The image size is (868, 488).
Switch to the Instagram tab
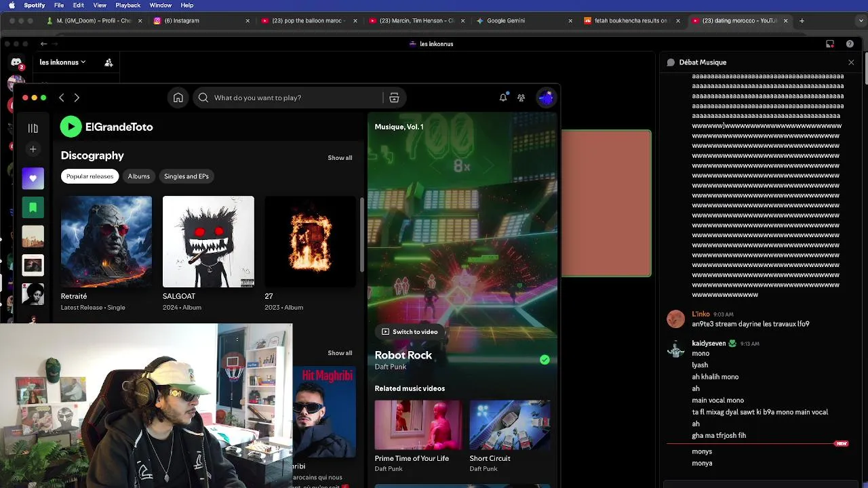(x=202, y=21)
